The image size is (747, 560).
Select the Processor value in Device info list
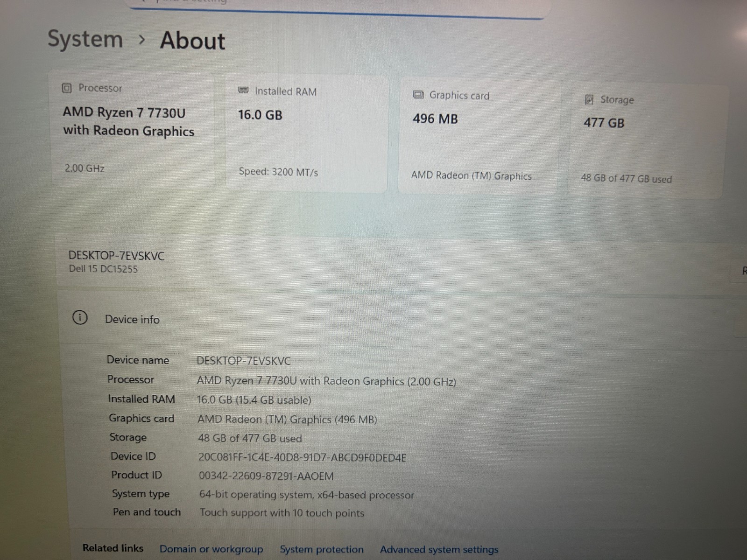tap(326, 381)
